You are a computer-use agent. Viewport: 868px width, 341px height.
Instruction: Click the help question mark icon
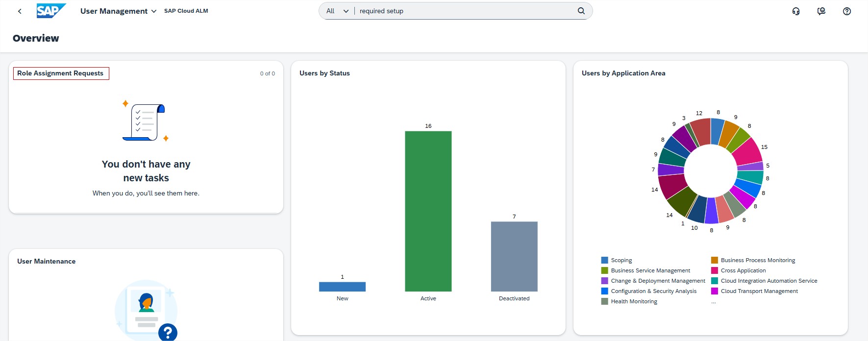847,11
